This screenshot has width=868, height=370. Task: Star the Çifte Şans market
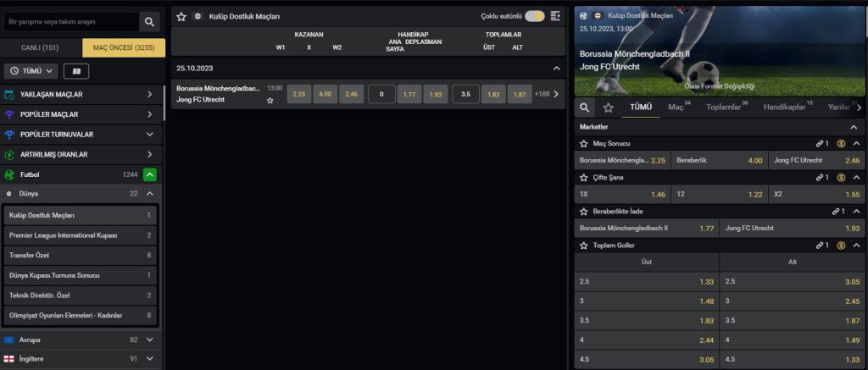point(584,178)
